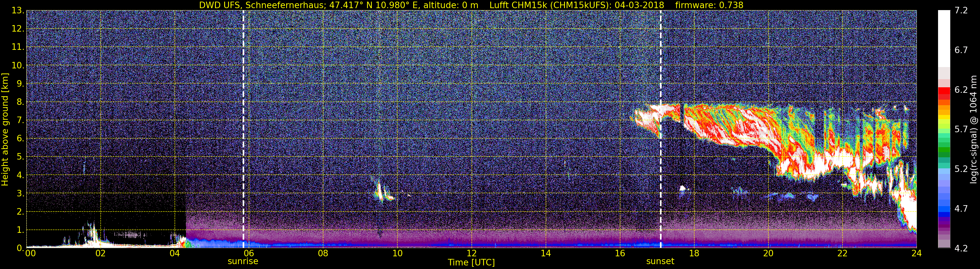Pick the white segment of the colorbar
This screenshot has width=980, height=269.
[944, 38]
